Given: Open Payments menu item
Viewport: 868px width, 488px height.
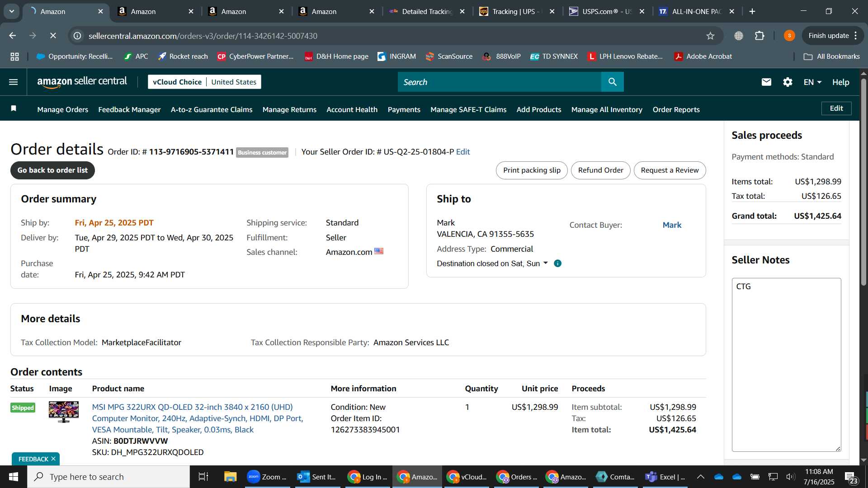Looking at the screenshot, I should [404, 109].
